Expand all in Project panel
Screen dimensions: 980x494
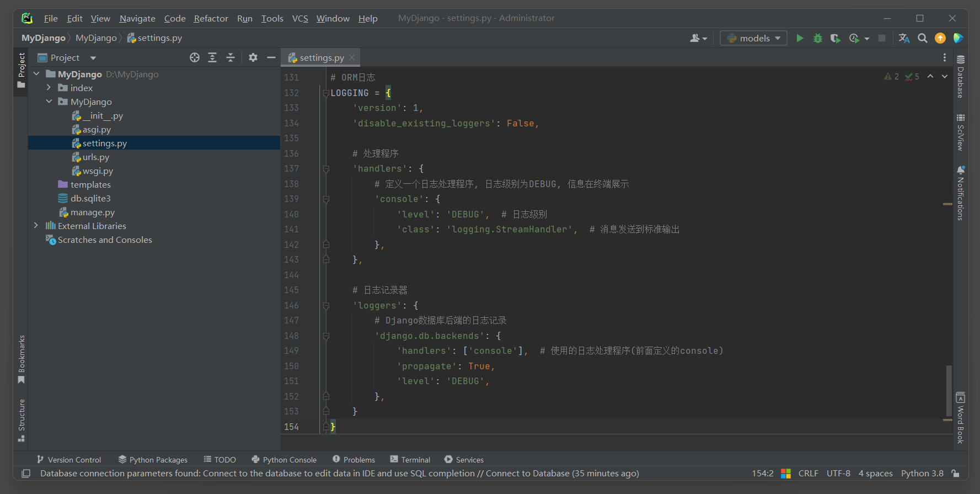coord(212,57)
